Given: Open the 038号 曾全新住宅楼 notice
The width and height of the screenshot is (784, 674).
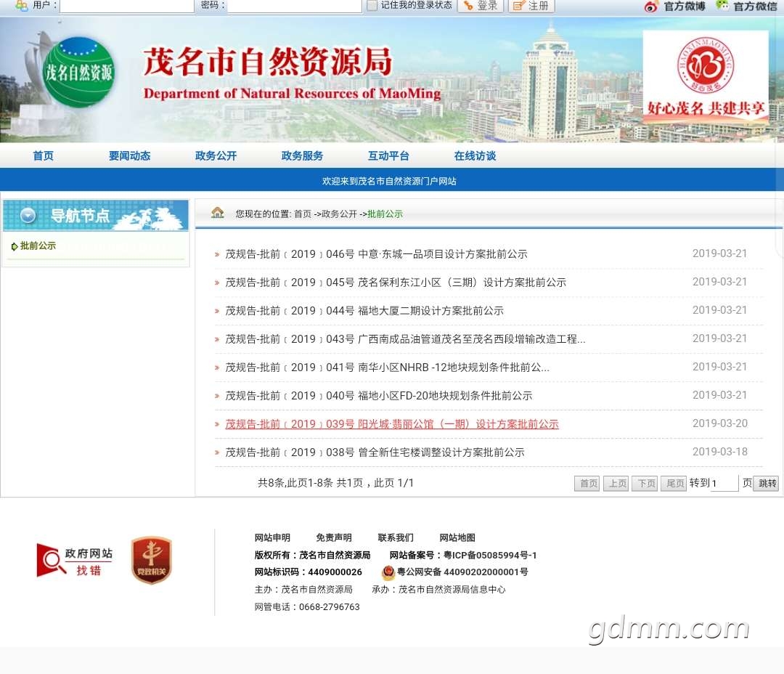Looking at the screenshot, I should [375, 452].
